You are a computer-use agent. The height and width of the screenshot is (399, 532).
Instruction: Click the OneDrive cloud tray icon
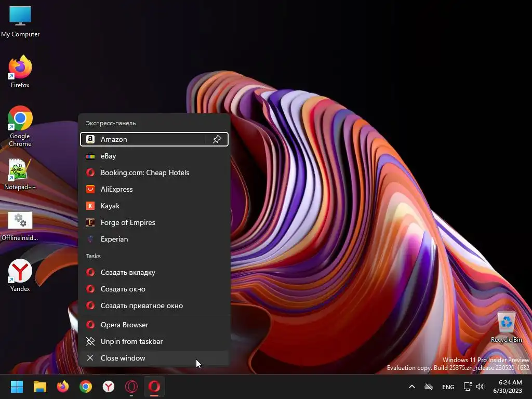[x=429, y=387]
